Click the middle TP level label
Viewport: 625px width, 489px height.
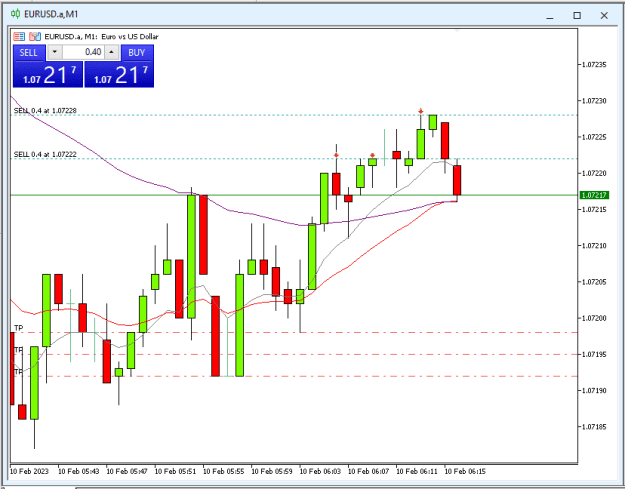tap(19, 350)
